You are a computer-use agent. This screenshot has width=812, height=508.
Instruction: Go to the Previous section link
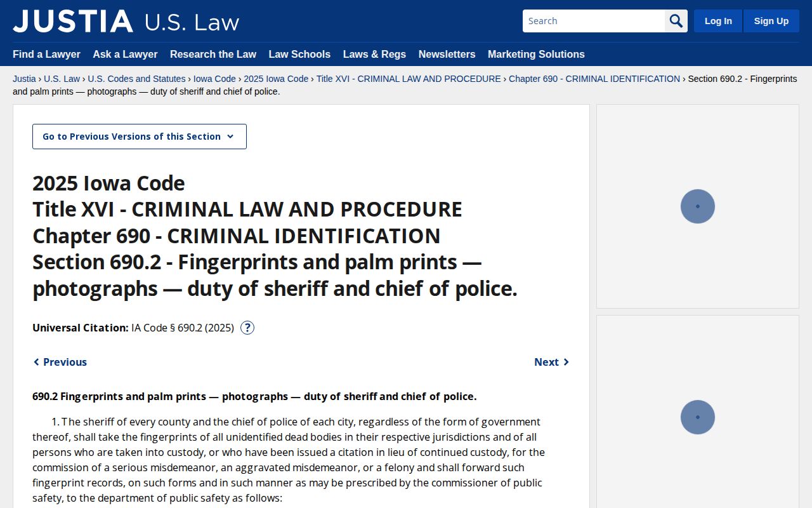click(x=60, y=362)
